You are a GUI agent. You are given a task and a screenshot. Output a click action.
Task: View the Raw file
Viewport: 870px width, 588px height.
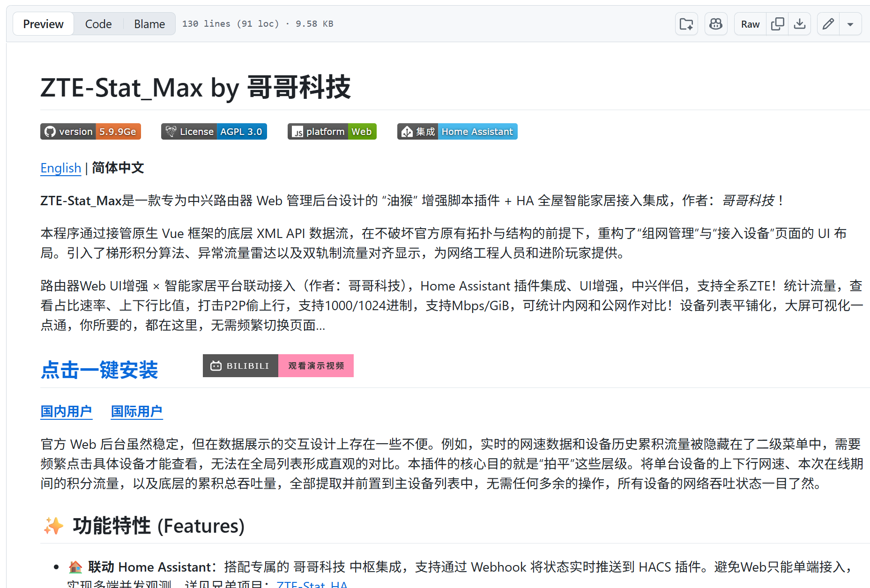(750, 24)
